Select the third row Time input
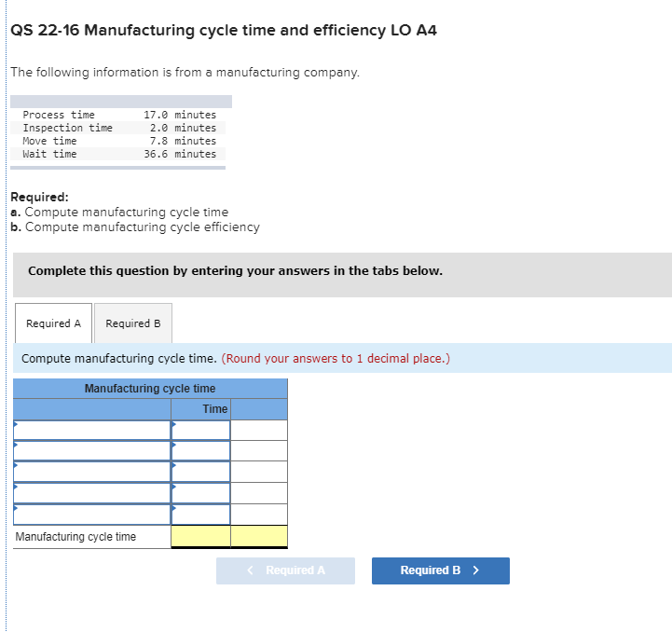672x632 pixels. 201,472
